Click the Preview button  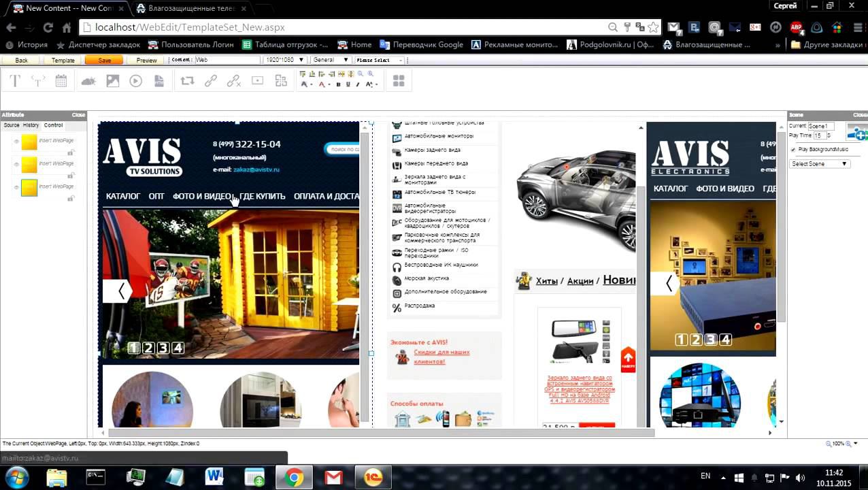tap(146, 61)
